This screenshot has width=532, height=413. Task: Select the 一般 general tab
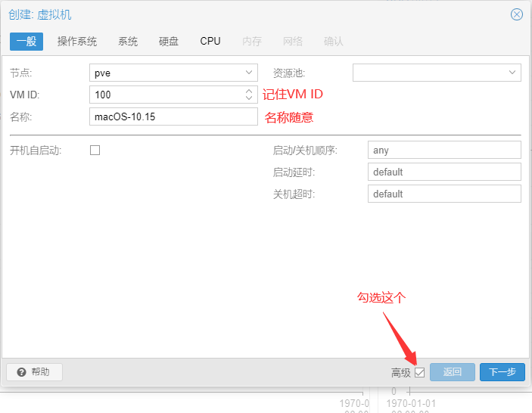pyautogui.click(x=26, y=42)
